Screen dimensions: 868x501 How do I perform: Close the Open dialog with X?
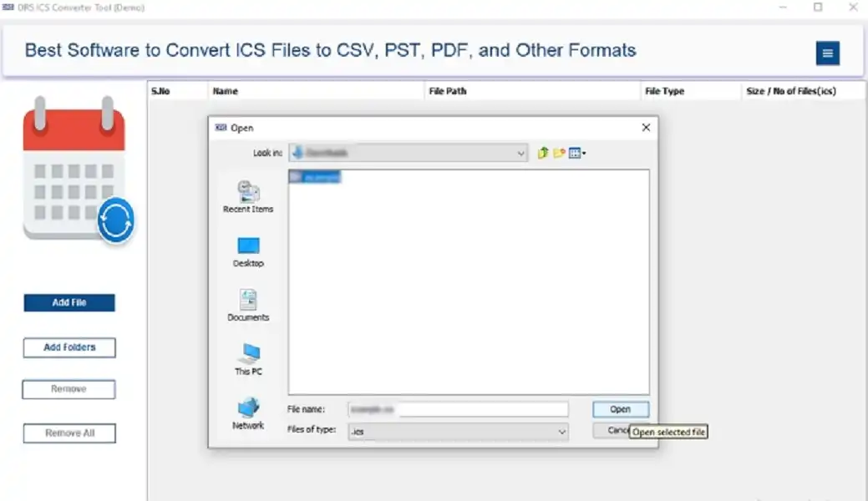click(x=646, y=127)
